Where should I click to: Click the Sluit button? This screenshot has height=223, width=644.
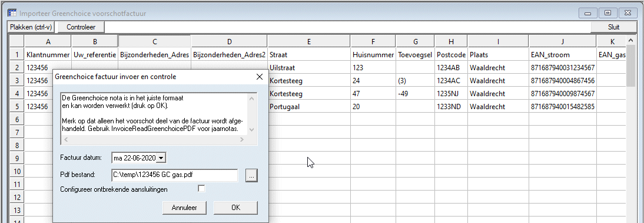point(613,27)
